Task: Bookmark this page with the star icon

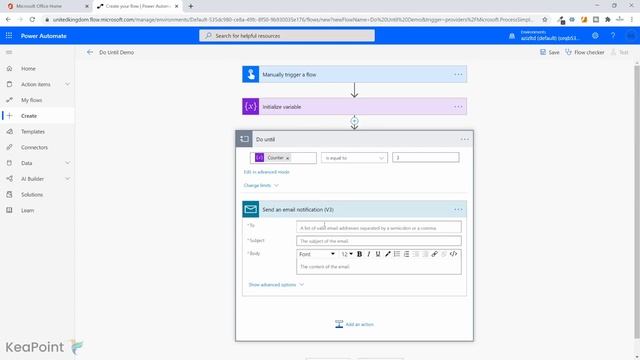Action: click(x=544, y=19)
